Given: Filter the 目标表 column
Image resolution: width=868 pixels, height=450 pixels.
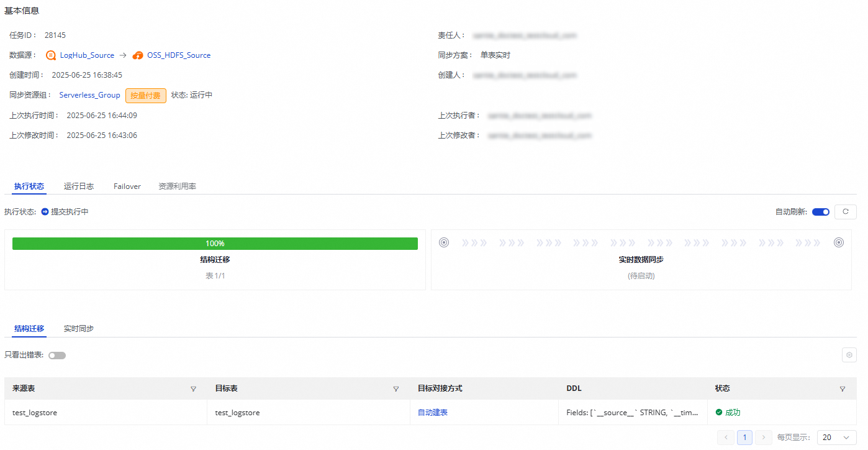Looking at the screenshot, I should (396, 389).
